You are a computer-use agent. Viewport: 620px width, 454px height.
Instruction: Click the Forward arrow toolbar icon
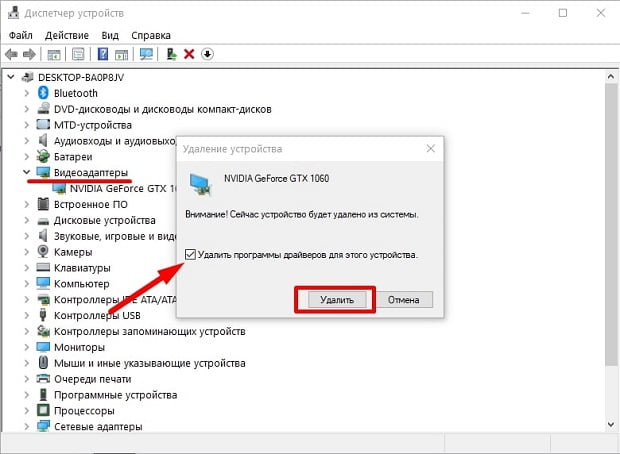[x=29, y=54]
